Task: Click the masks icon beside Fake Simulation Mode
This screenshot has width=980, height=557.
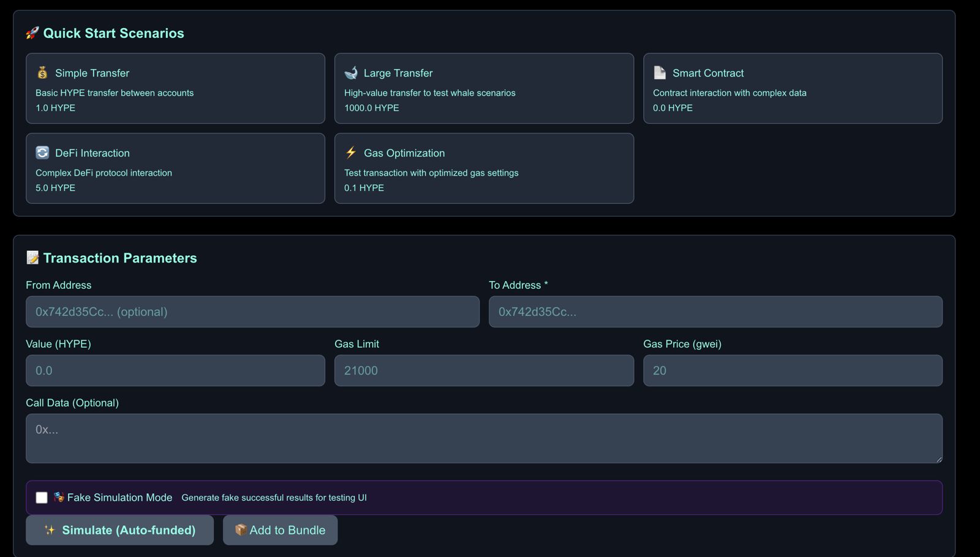Action: (59, 497)
